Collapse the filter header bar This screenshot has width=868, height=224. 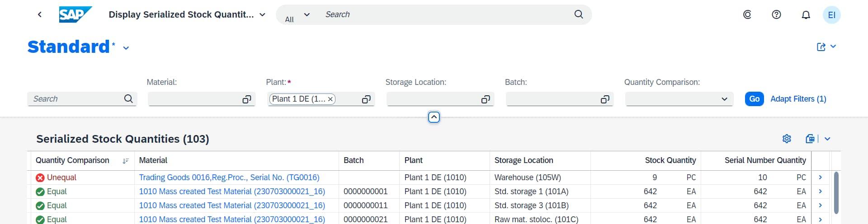434,117
